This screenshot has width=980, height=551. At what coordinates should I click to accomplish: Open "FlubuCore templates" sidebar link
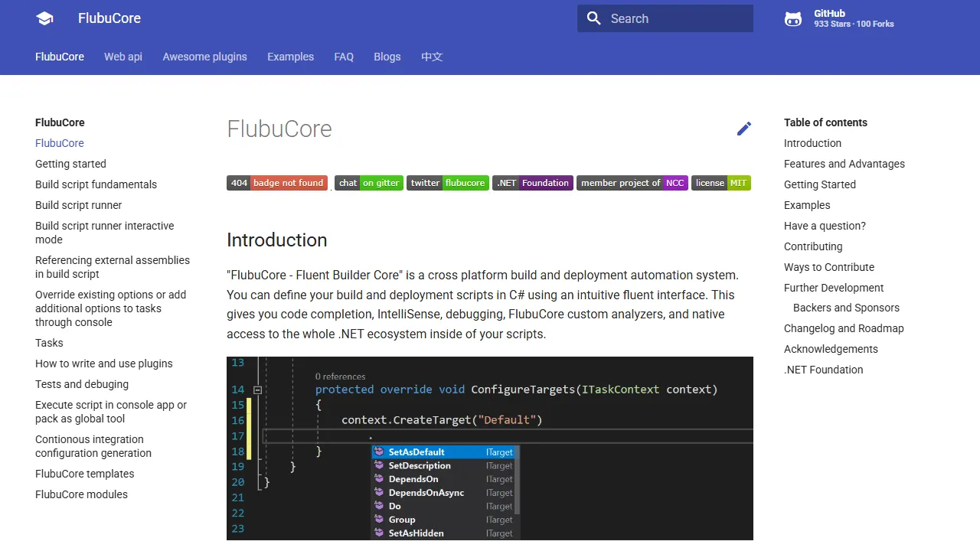tap(84, 474)
